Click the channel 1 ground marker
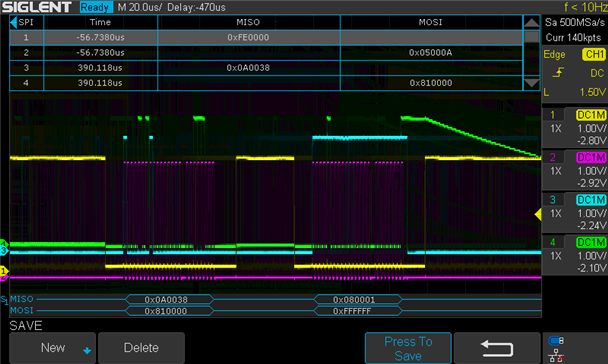This screenshot has width=608, height=364. (x=4, y=271)
